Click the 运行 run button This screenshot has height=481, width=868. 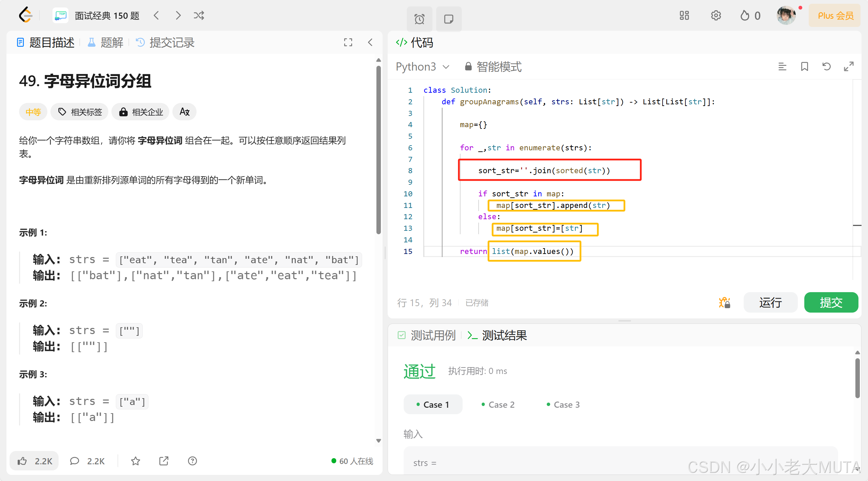coord(770,302)
